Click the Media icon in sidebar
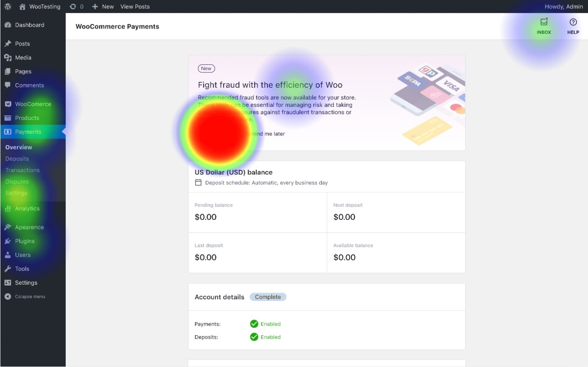The width and height of the screenshot is (588, 367). click(x=8, y=58)
